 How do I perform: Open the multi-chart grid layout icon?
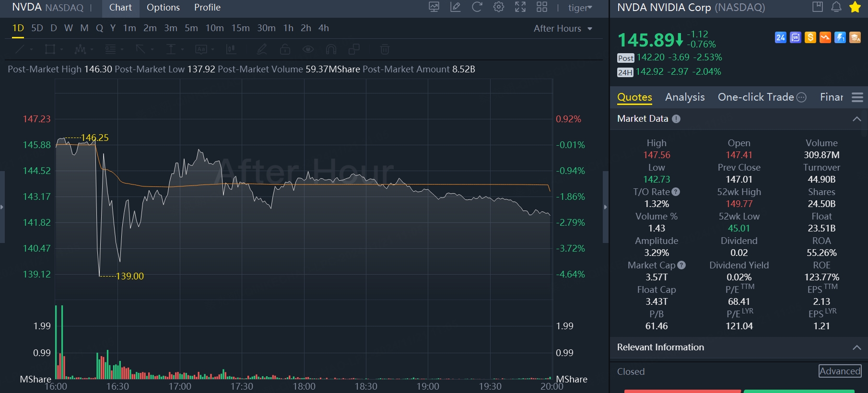tap(542, 7)
